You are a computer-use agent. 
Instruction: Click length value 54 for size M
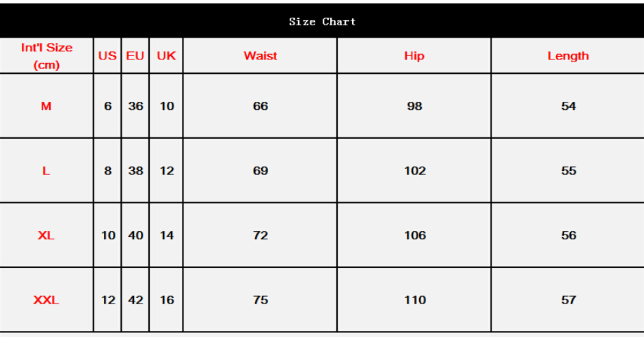point(569,106)
